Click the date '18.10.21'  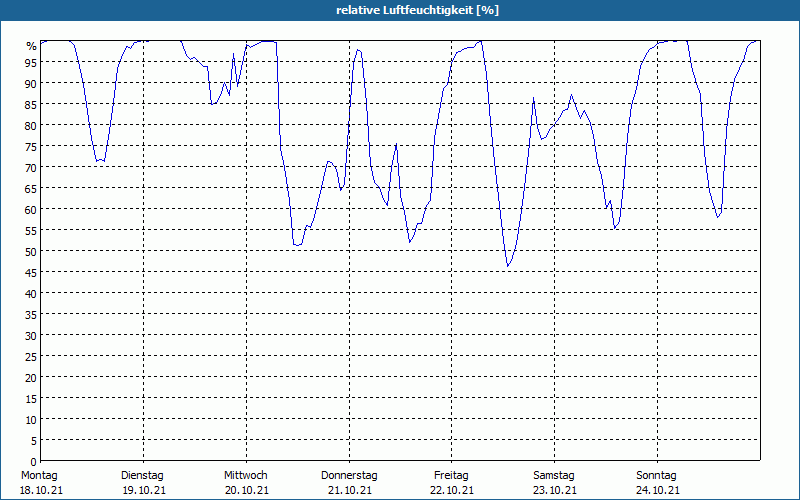pos(41,491)
